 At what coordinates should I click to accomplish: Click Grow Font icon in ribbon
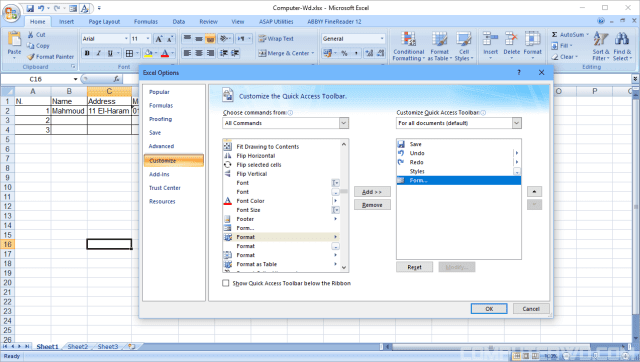tap(159, 39)
